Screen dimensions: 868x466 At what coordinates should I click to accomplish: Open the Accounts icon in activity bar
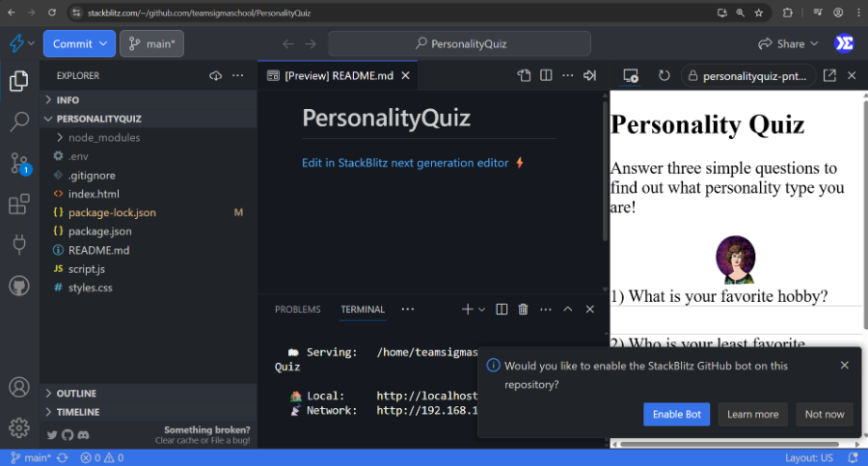point(19,387)
